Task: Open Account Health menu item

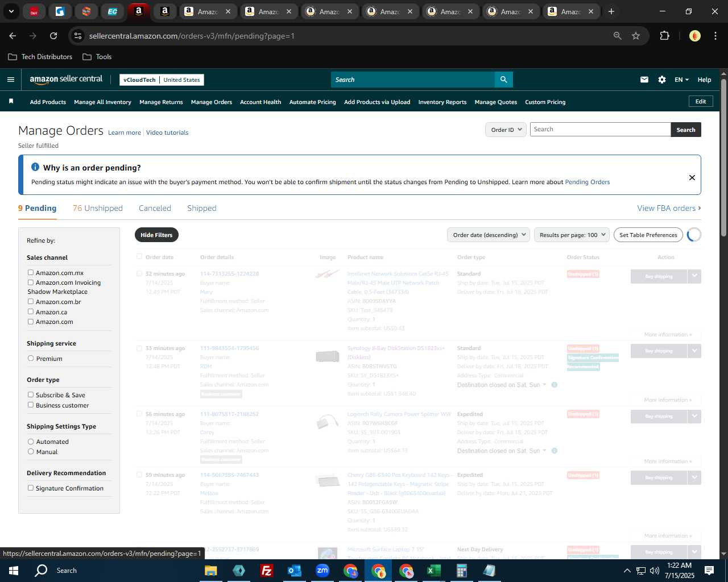Action: 260,102
